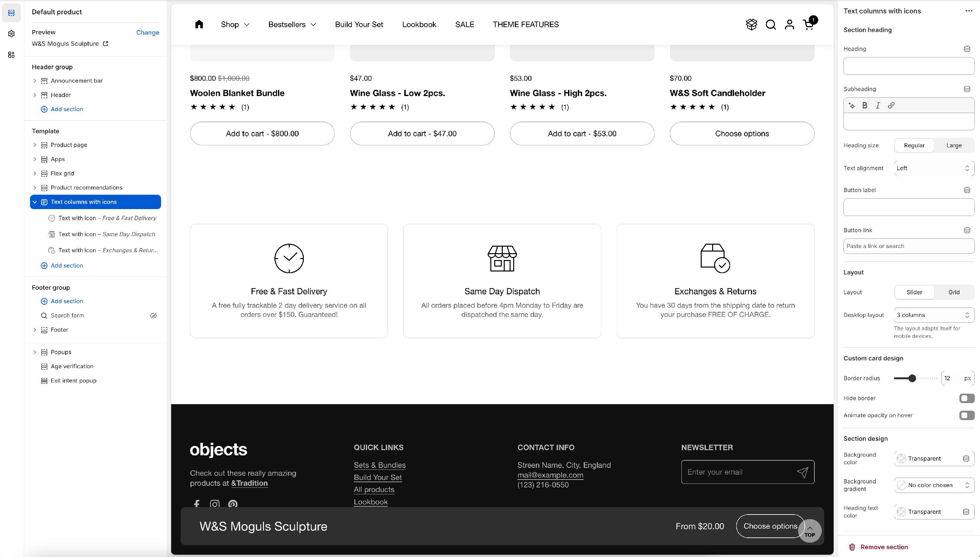Open theme settings gear in left rail
The image size is (980, 557).
[x=11, y=34]
